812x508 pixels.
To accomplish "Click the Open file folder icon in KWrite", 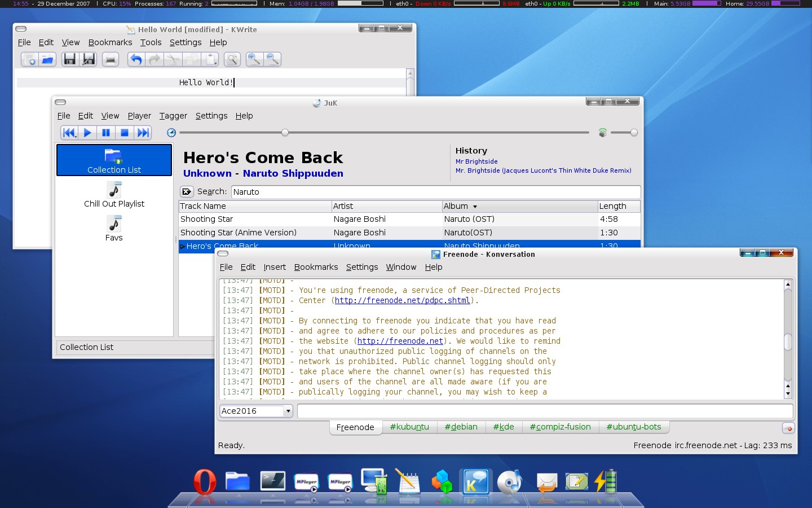I will click(47, 59).
